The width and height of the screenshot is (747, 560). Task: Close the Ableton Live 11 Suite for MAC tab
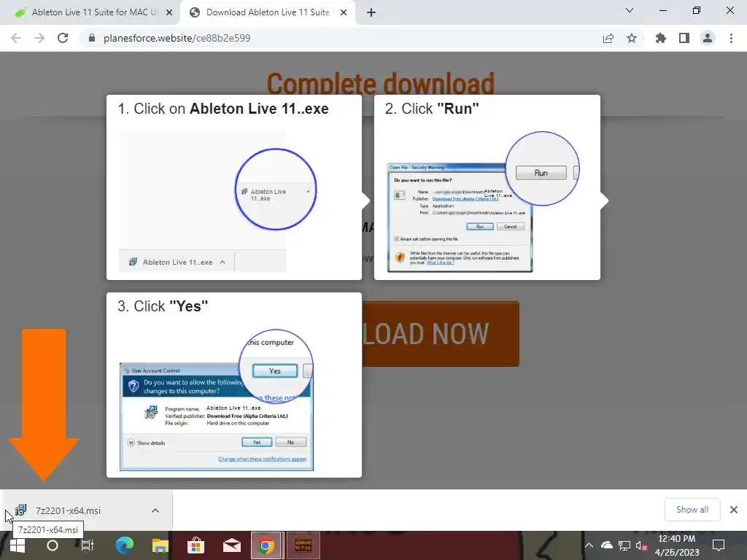click(x=169, y=12)
